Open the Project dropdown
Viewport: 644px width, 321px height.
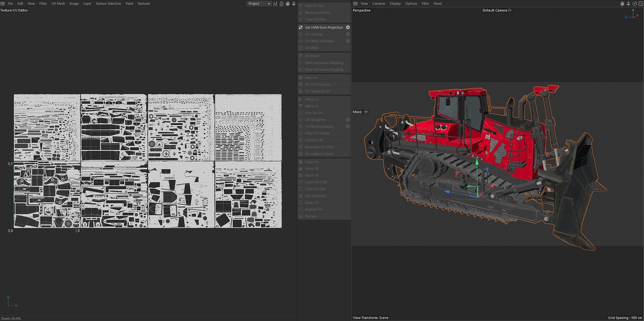click(x=259, y=3)
